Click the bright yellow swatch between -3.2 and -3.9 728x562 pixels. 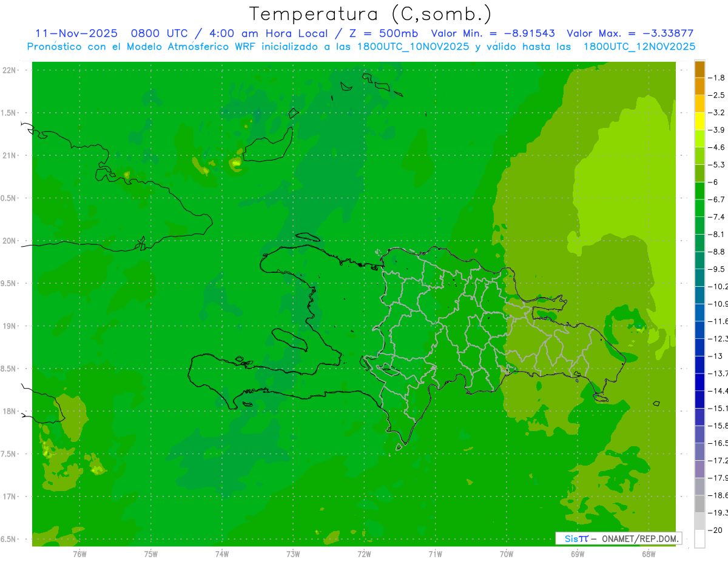tap(699, 121)
